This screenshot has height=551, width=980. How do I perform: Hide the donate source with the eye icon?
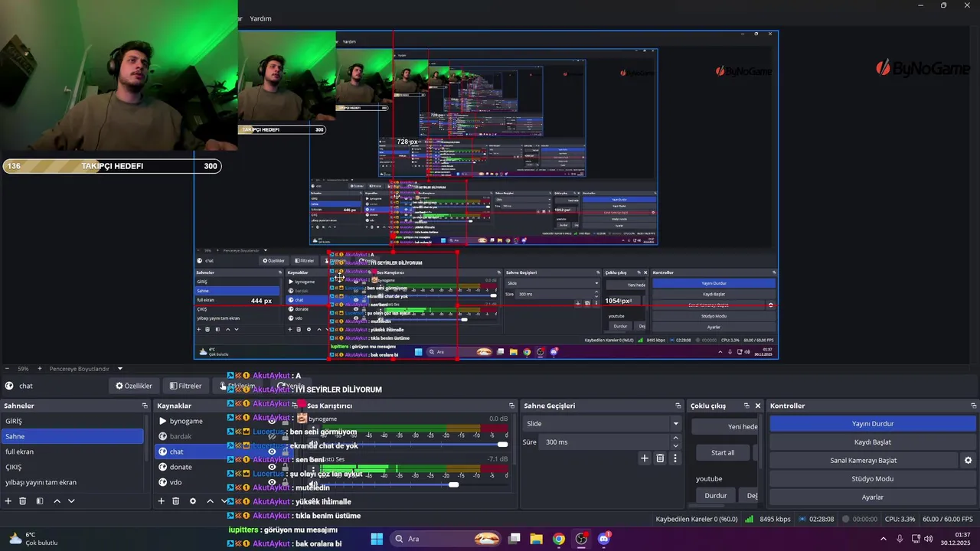tap(272, 467)
